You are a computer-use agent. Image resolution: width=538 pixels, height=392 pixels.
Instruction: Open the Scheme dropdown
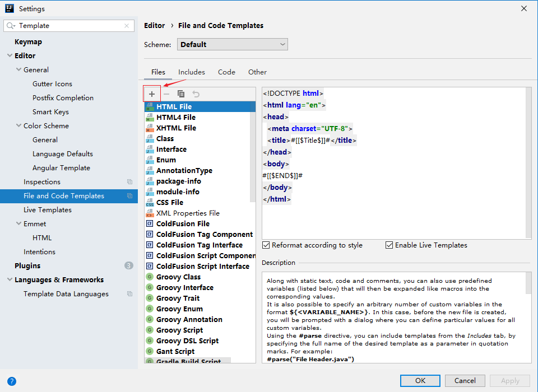coord(232,44)
